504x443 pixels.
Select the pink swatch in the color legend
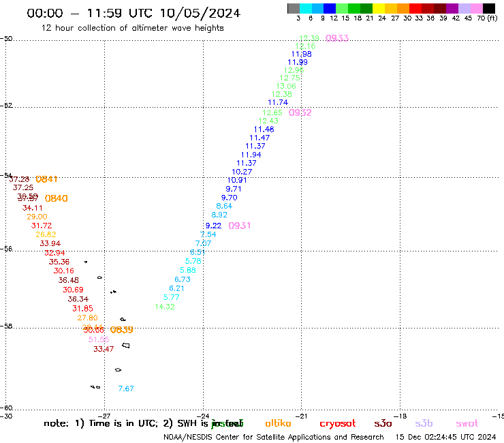[x=477, y=8]
